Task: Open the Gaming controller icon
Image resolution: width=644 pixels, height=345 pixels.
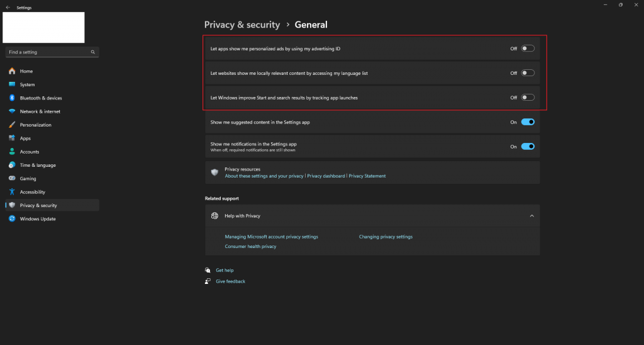Action: click(12, 179)
